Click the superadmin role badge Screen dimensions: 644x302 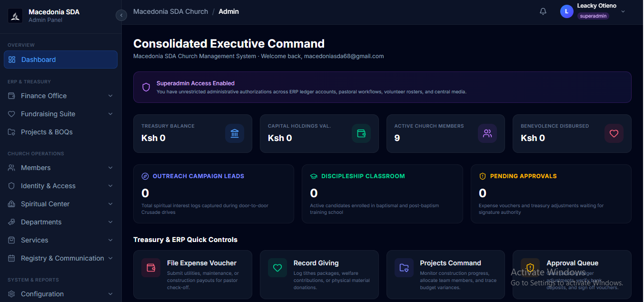(593, 16)
